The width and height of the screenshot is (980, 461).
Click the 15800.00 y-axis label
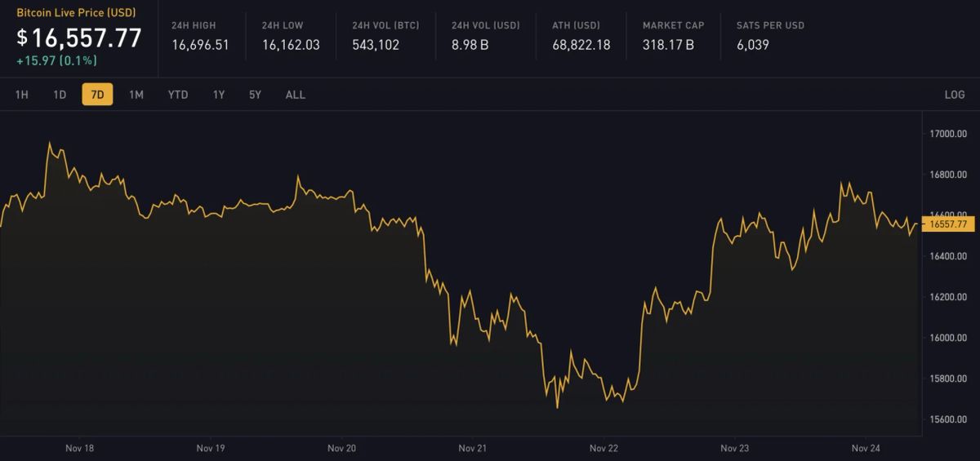coord(949,379)
